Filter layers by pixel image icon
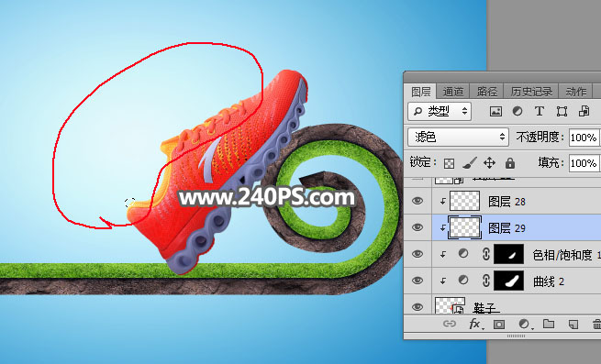Screen dimensions: 601x364 coord(495,112)
